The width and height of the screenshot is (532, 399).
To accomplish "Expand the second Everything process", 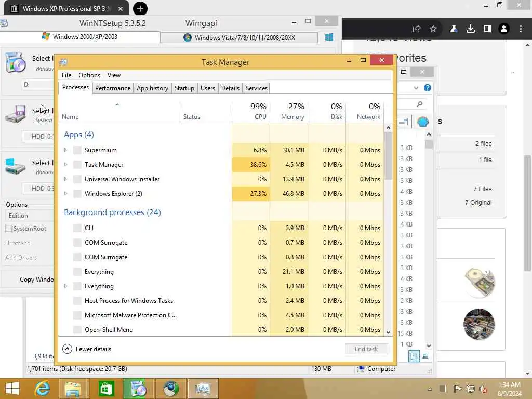I will point(65,286).
